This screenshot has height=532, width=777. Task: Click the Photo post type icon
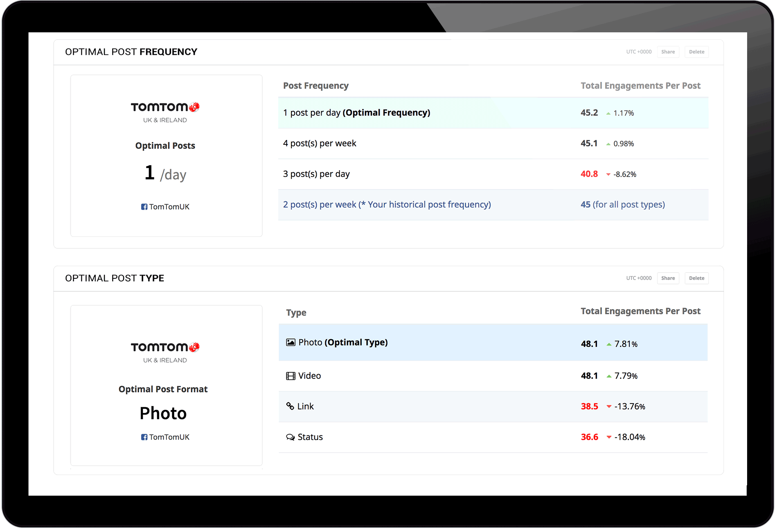291,343
